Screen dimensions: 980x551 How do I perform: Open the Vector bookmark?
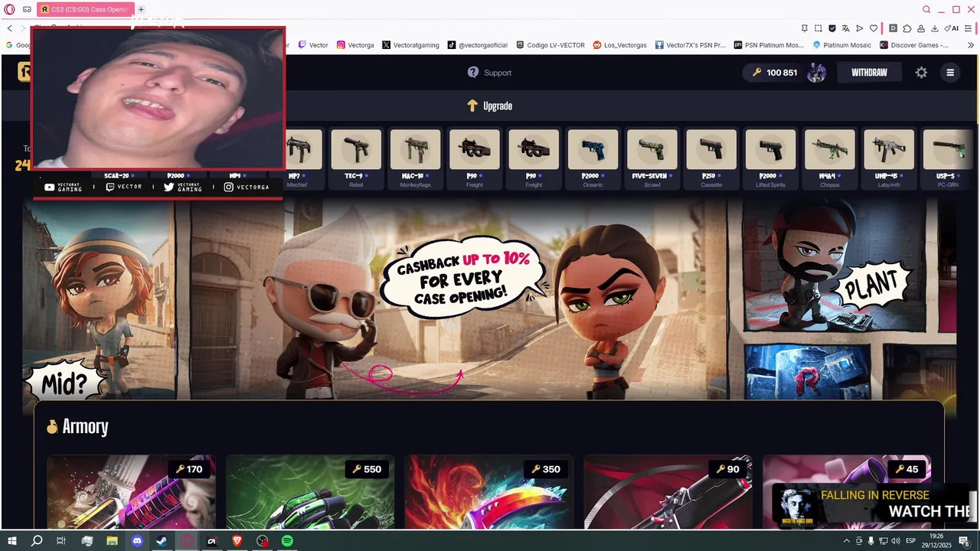click(313, 45)
